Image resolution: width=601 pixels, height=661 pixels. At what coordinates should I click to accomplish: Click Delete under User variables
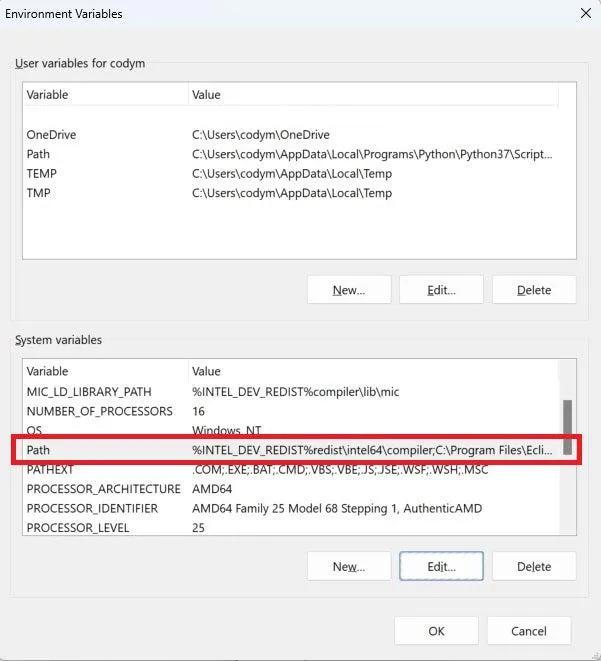534,290
